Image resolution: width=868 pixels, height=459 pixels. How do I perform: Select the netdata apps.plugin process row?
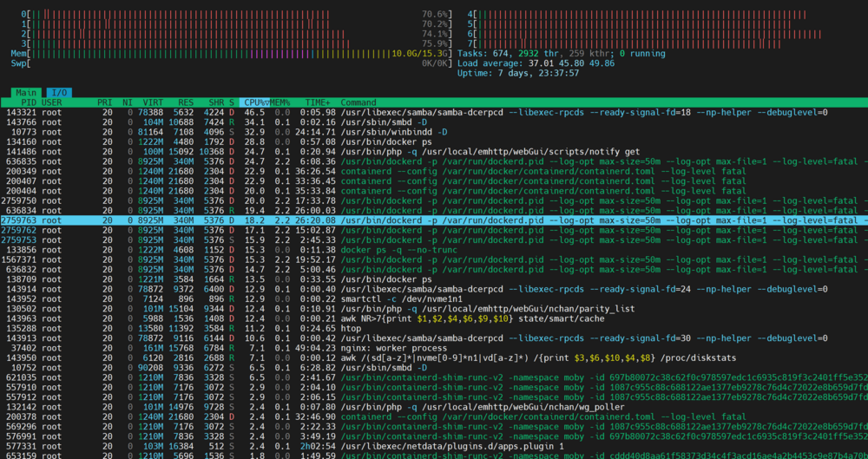[434, 446]
